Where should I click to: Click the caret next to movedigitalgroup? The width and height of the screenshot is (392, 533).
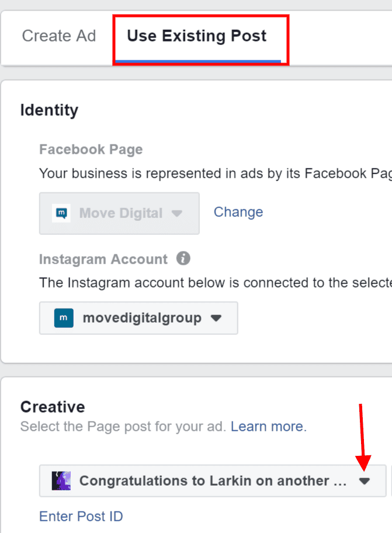tap(216, 318)
